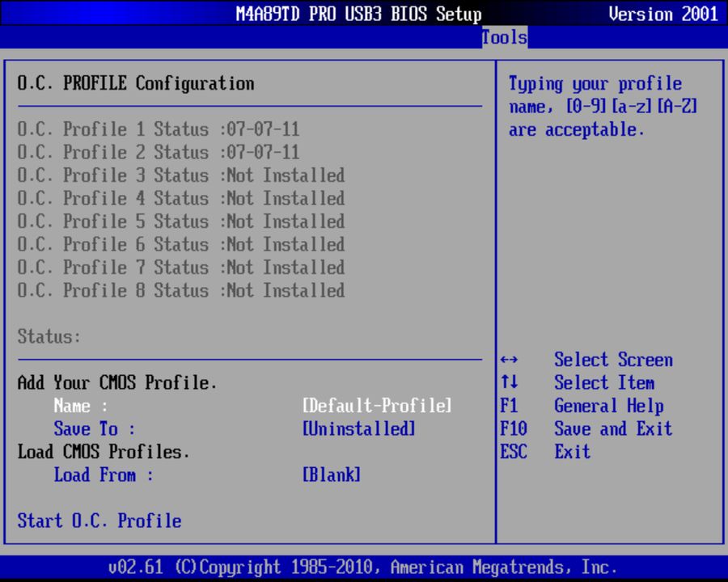Select O.C. Profile 3 Status entry
728x582 pixels.
(x=180, y=175)
